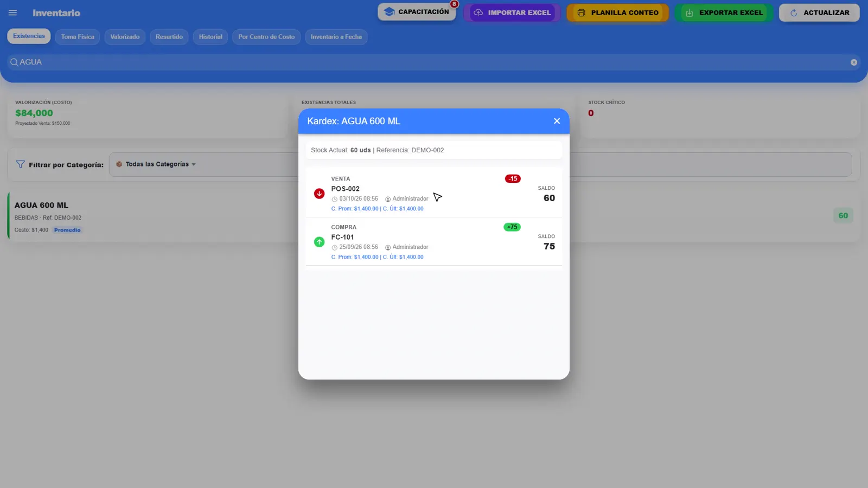
Task: Click the search magnifier icon
Action: 14,62
